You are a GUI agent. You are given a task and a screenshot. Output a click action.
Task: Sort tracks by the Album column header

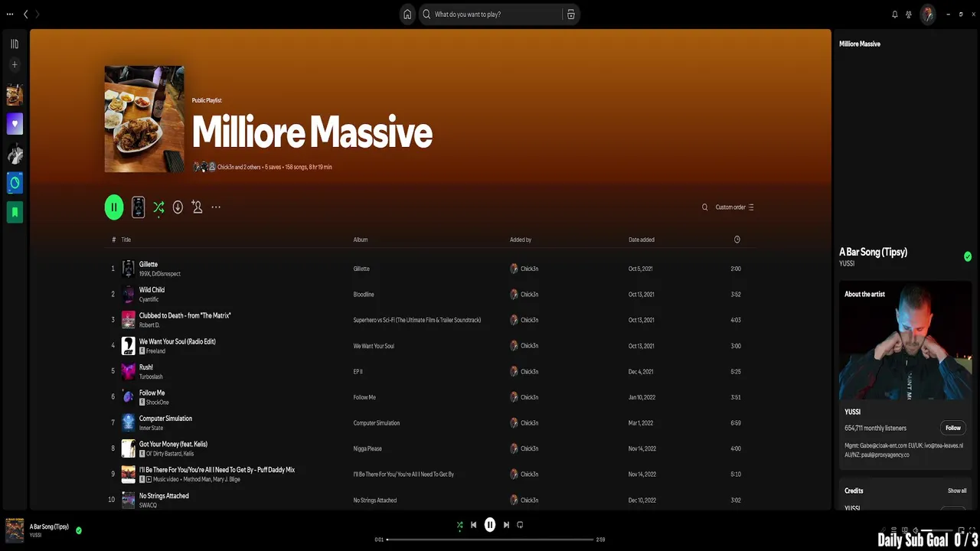[x=361, y=240]
